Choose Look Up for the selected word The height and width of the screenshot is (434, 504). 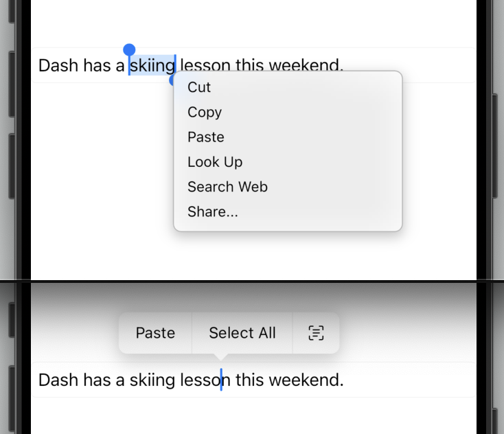click(x=215, y=162)
